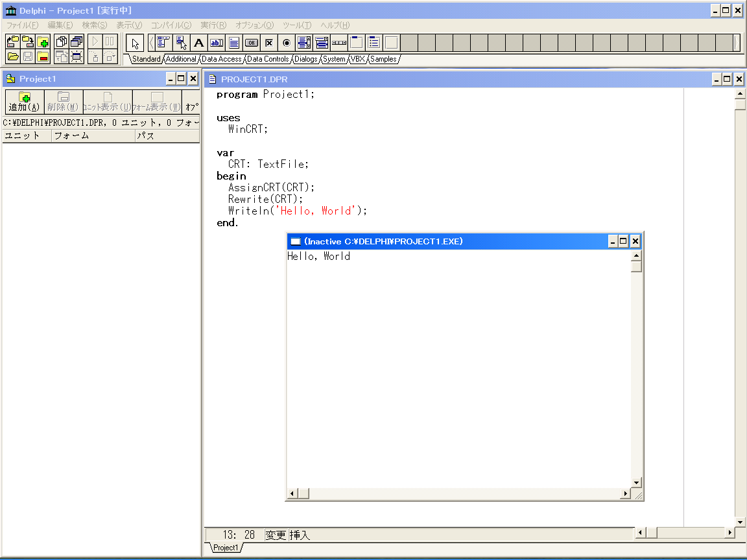
Task: Open the 編集(E) menu
Action: click(x=60, y=25)
